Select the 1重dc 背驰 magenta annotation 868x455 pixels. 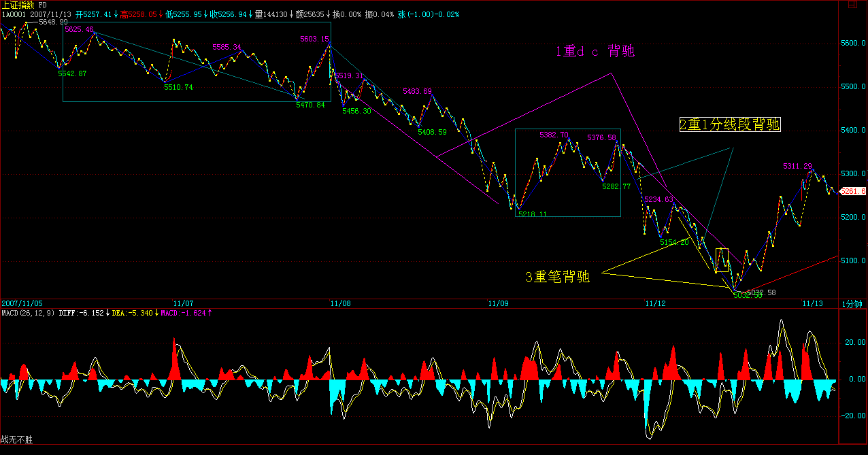point(595,51)
